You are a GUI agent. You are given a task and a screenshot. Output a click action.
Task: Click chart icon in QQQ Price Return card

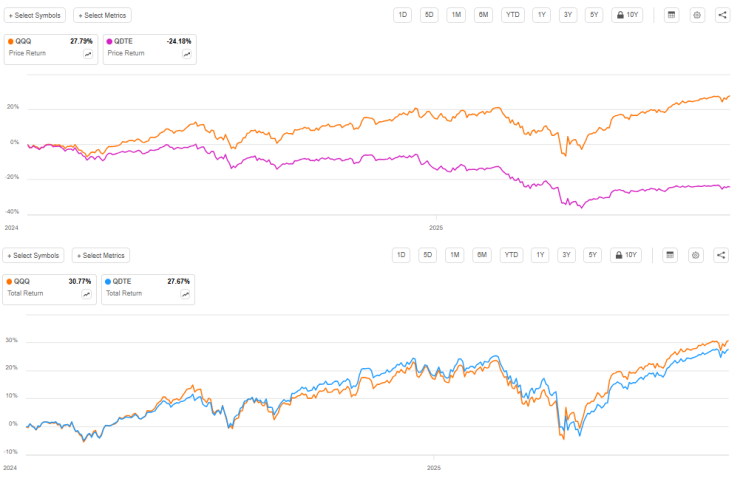pos(88,55)
